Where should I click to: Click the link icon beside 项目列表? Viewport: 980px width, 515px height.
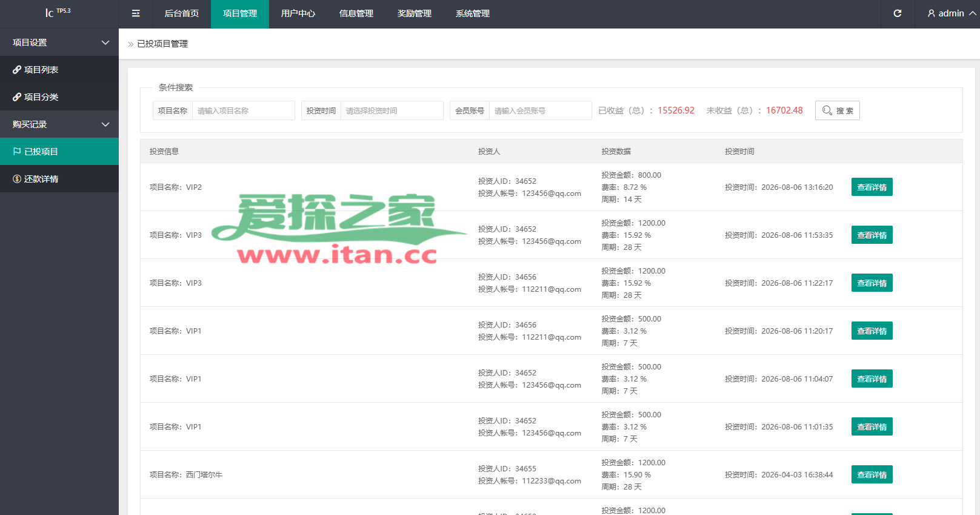(x=17, y=70)
